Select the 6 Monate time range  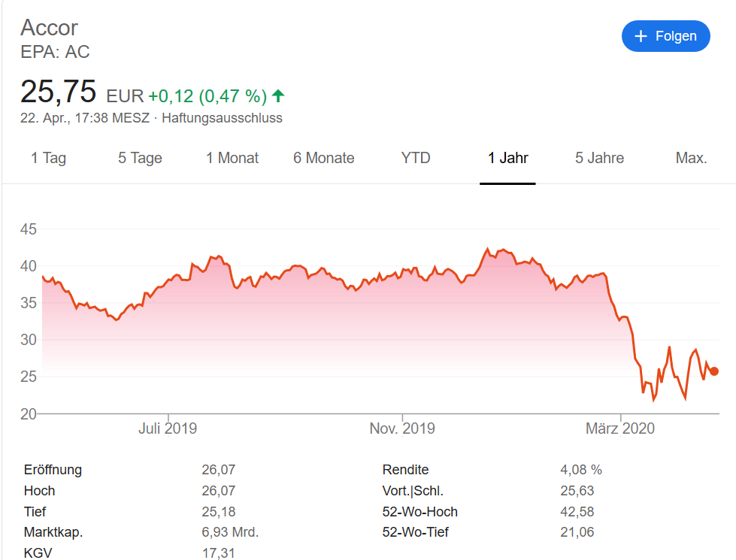[323, 158]
